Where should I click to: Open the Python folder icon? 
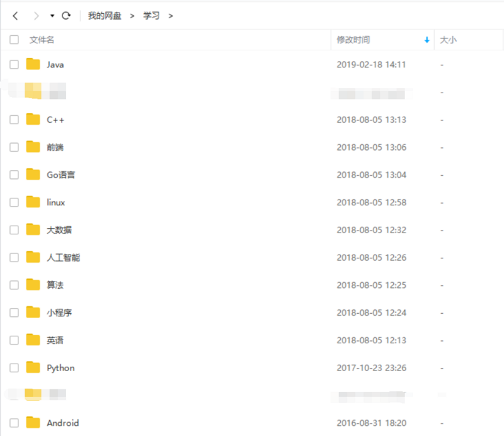click(x=35, y=367)
